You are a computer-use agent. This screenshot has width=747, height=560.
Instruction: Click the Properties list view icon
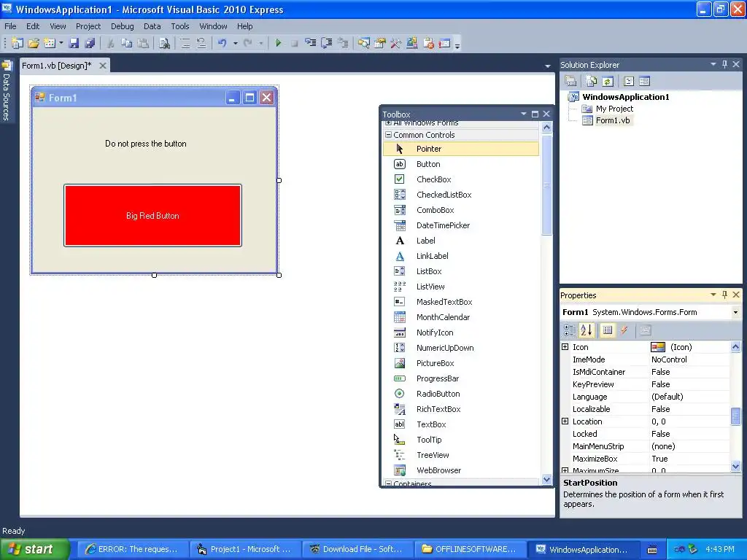point(608,330)
